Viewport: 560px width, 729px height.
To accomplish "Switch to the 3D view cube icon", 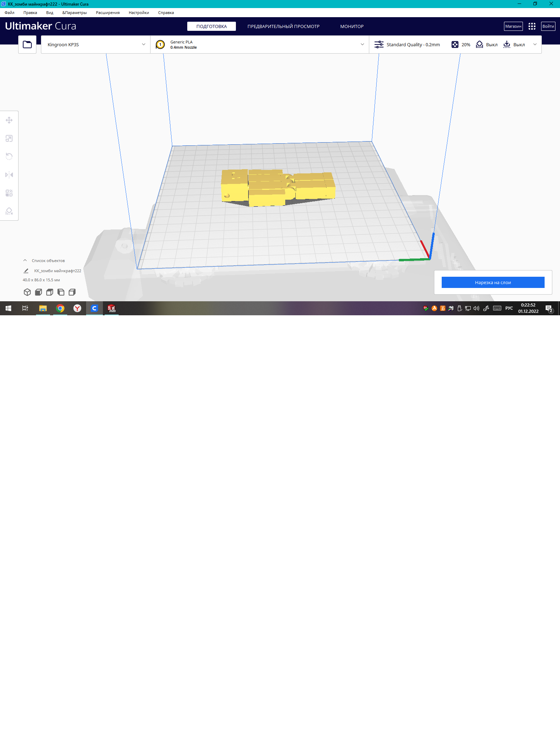I will (27, 292).
